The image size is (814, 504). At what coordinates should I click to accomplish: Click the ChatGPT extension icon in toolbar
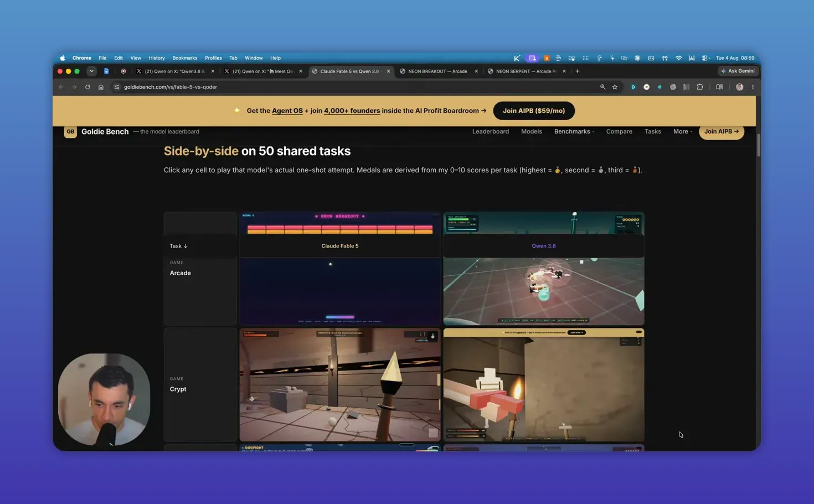pos(673,87)
